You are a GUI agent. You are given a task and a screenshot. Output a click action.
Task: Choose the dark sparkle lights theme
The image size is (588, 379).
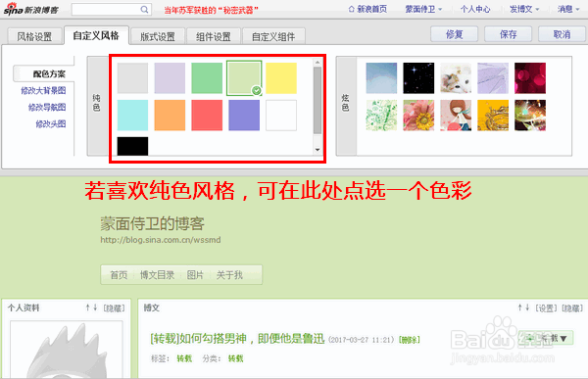[530, 116]
